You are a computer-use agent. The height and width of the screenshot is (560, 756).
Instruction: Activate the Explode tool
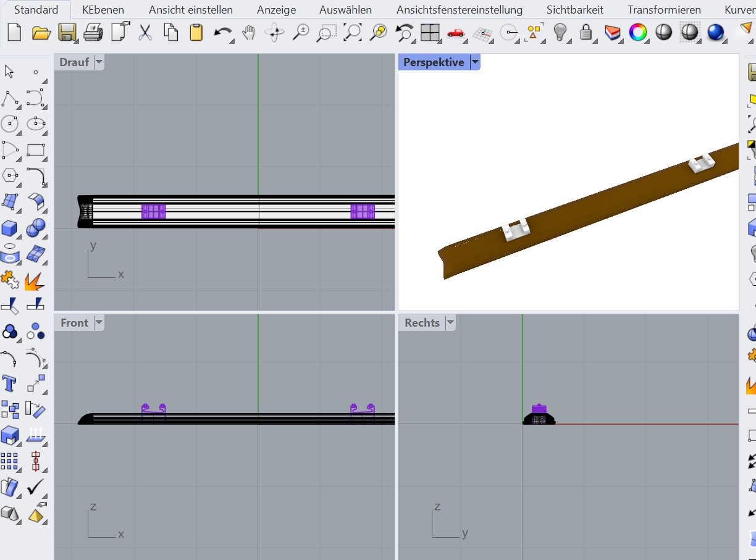(x=35, y=281)
